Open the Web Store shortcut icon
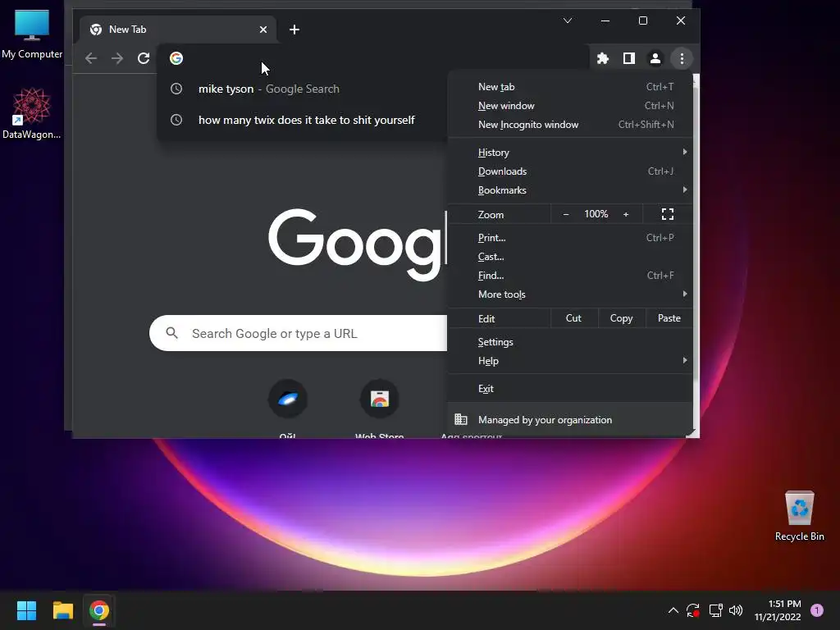This screenshot has height=630, width=840. 379,399
